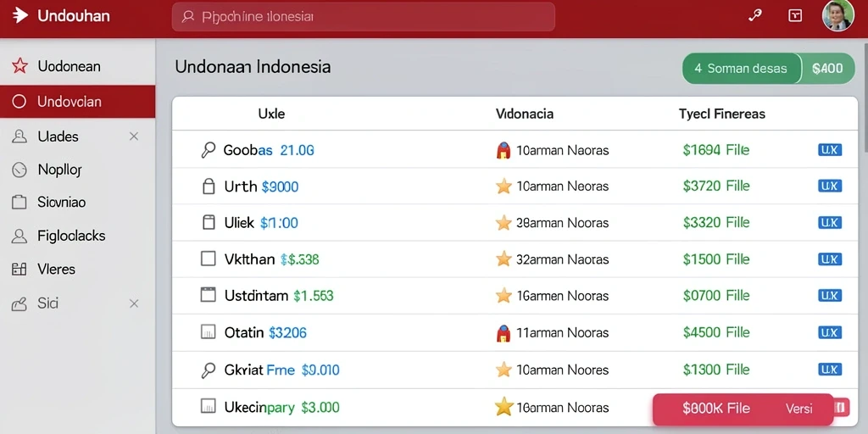Click the Uxle column header
The width and height of the screenshot is (868, 434).
pyautogui.click(x=271, y=114)
